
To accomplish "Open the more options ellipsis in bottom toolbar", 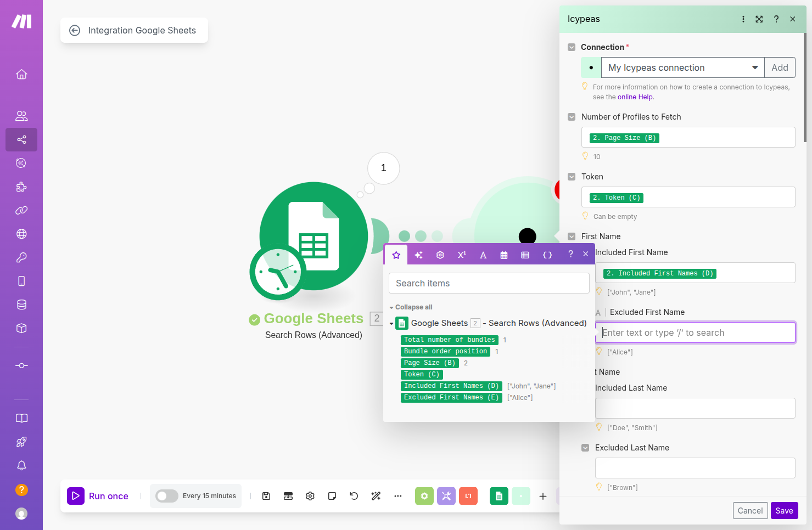I will click(x=398, y=496).
